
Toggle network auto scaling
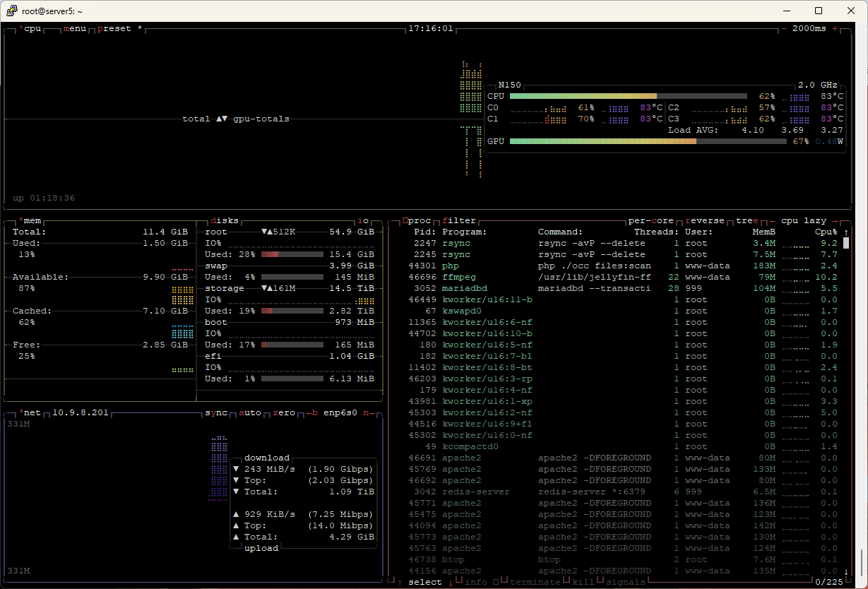(x=250, y=412)
